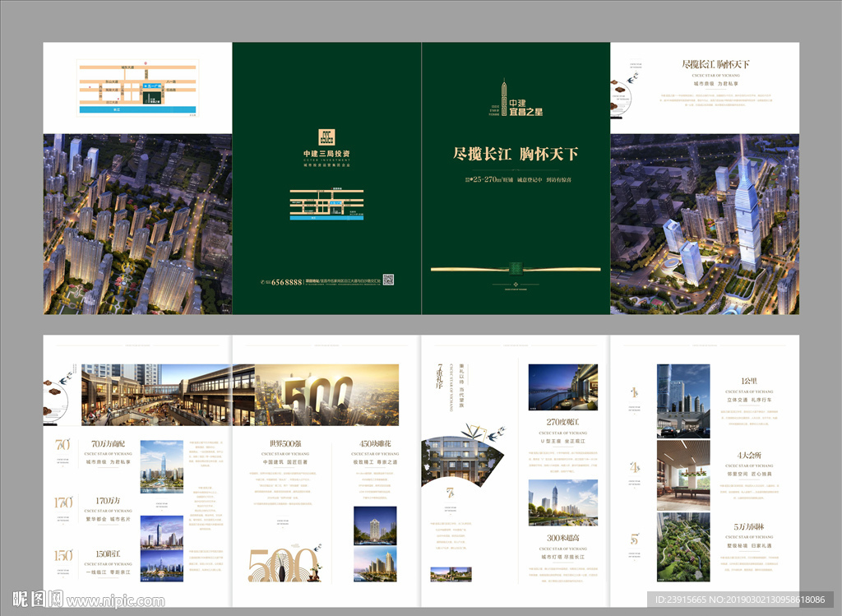Select the small location map on the green back cover
The height and width of the screenshot is (616, 842).
[x=326, y=205]
